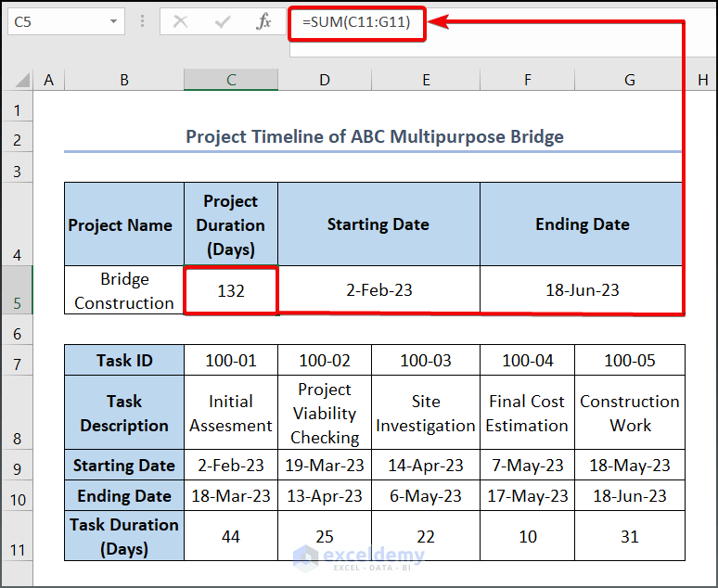This screenshot has height=588, width=718.
Task: Select row 8 header
Action: [x=17, y=413]
